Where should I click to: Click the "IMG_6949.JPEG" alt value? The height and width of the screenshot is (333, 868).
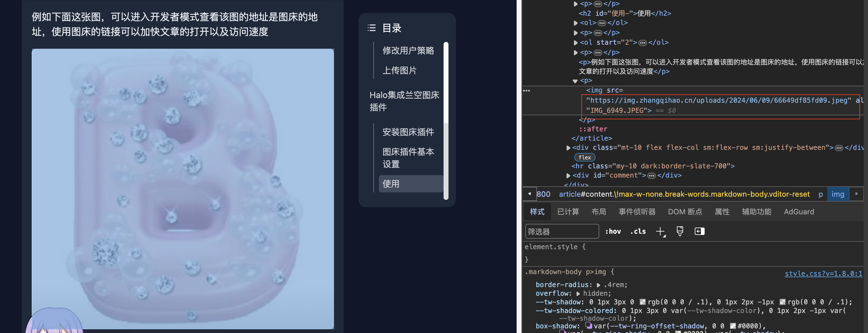coord(616,111)
